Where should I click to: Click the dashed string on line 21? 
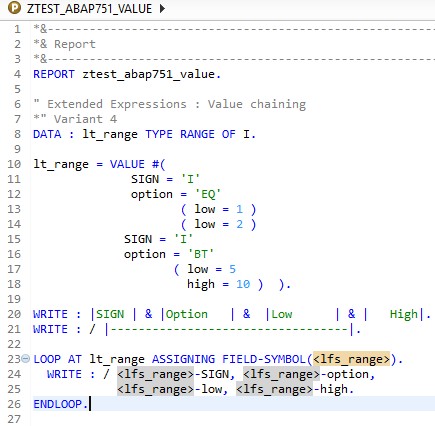coord(229,330)
